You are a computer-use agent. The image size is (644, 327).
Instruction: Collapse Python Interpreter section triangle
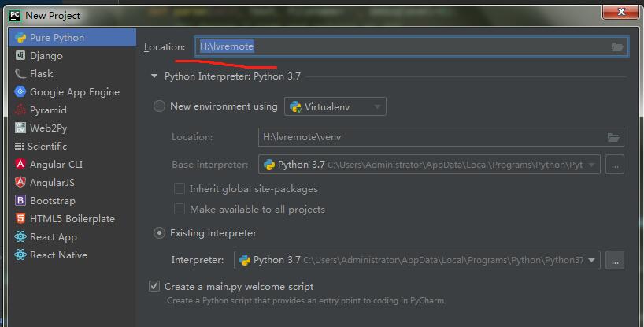154,76
